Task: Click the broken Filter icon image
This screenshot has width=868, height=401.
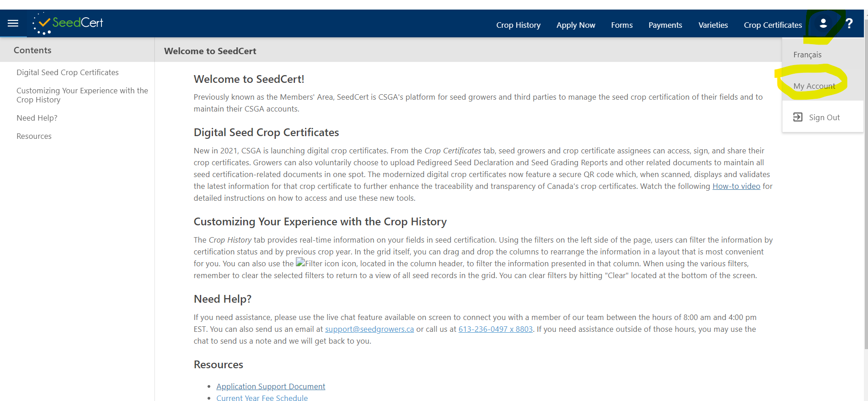Action: pyautogui.click(x=300, y=263)
